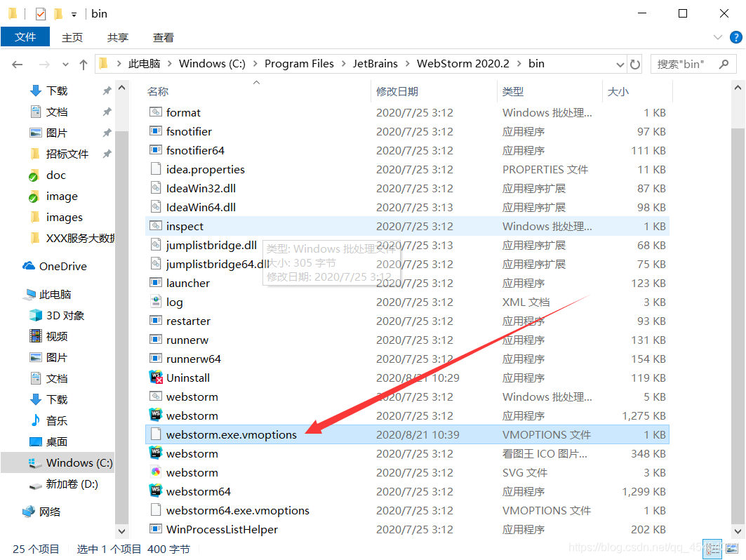
Task: Select the webstorm64 application icon
Action: [x=156, y=491]
